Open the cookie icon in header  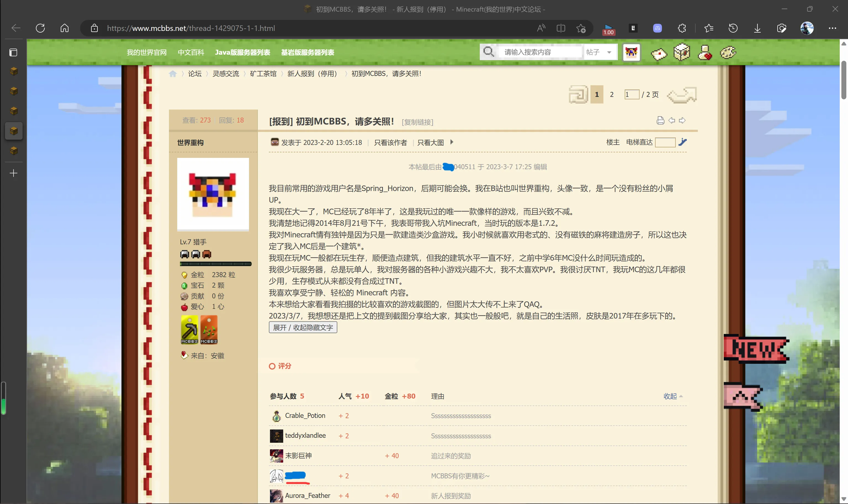click(728, 52)
